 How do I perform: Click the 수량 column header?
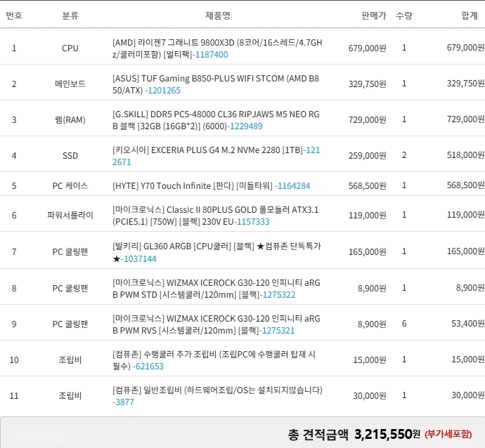(404, 15)
